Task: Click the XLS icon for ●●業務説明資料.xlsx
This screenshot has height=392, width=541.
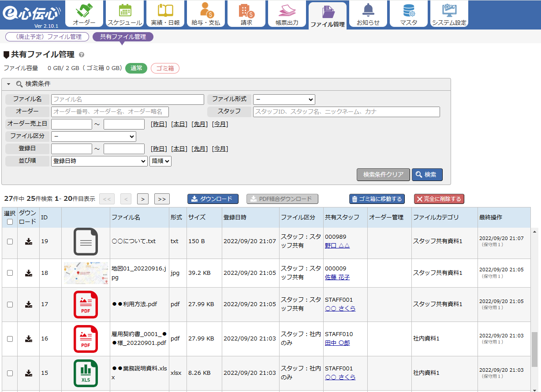Action: tap(86, 373)
